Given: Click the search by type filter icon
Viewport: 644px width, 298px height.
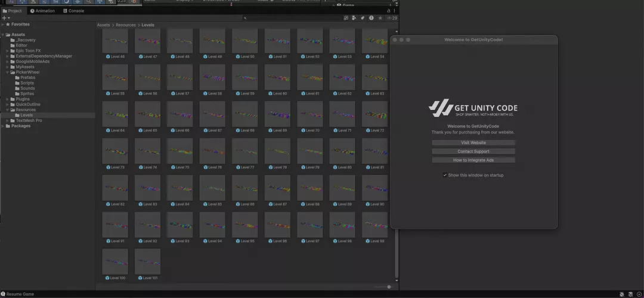Looking at the screenshot, I should [354, 18].
